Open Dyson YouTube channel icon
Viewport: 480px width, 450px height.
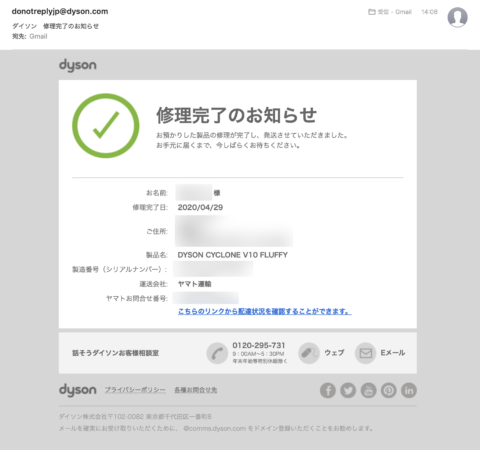368,390
